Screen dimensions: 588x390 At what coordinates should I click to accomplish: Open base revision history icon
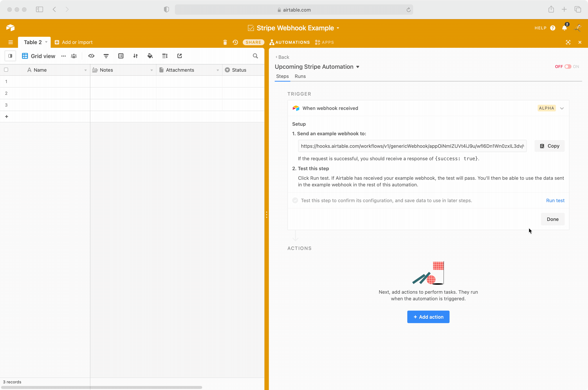tap(235, 42)
